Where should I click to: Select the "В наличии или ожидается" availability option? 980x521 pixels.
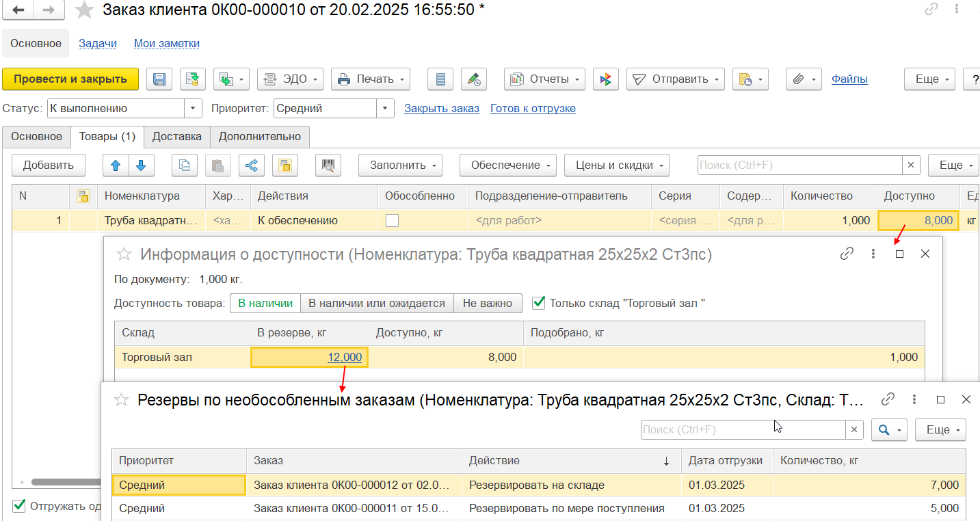click(x=376, y=303)
